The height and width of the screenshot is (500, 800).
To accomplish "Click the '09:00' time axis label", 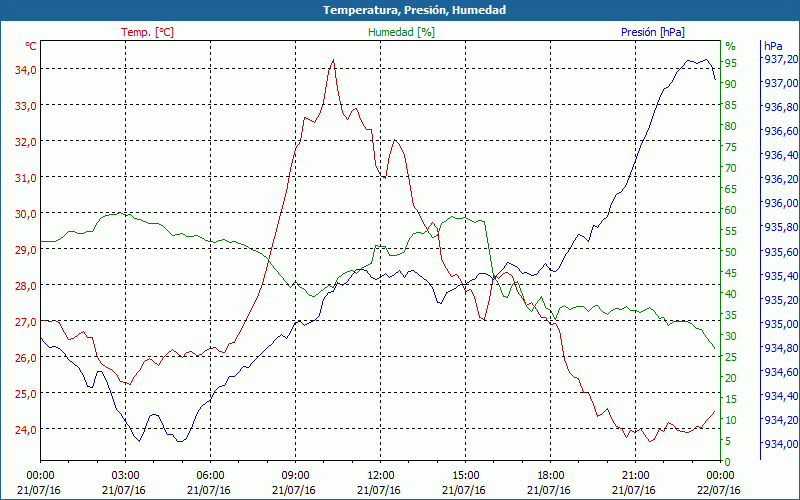I will pyautogui.click(x=295, y=476).
